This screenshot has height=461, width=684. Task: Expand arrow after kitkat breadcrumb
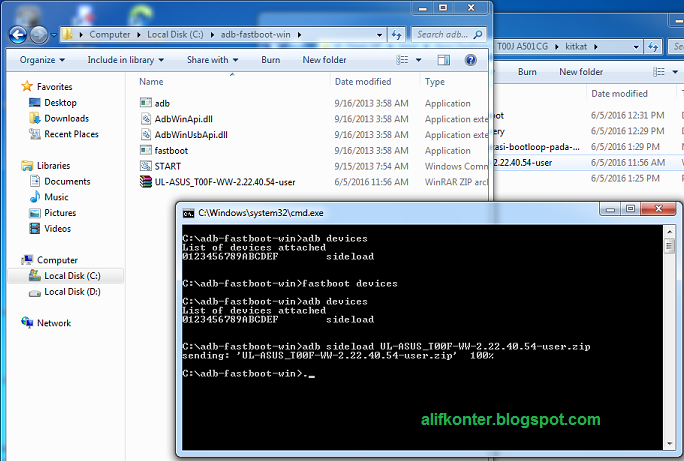(x=596, y=46)
